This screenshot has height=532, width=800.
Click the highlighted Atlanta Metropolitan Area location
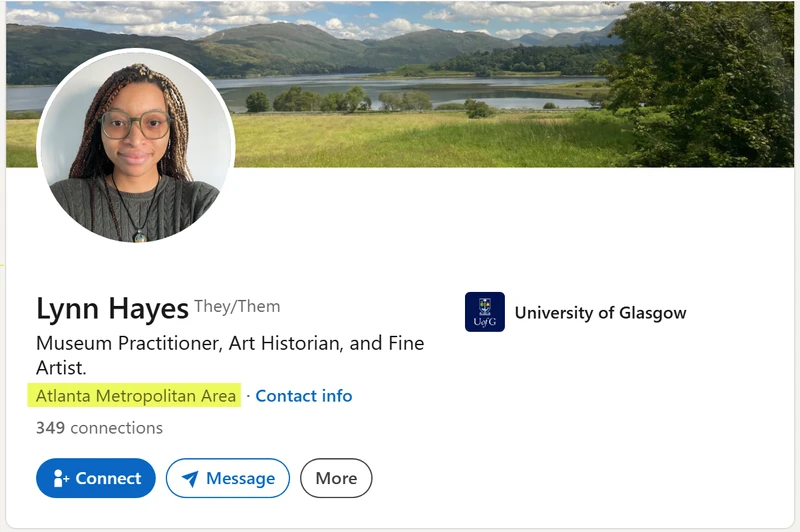point(134,395)
